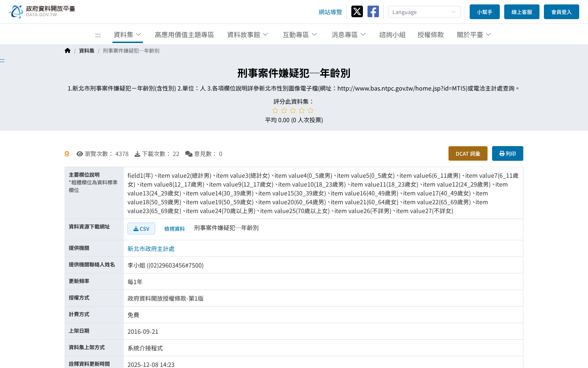The width and height of the screenshot is (588, 368).
Task: Expand the 關於平臺 menu
Action: tap(474, 35)
